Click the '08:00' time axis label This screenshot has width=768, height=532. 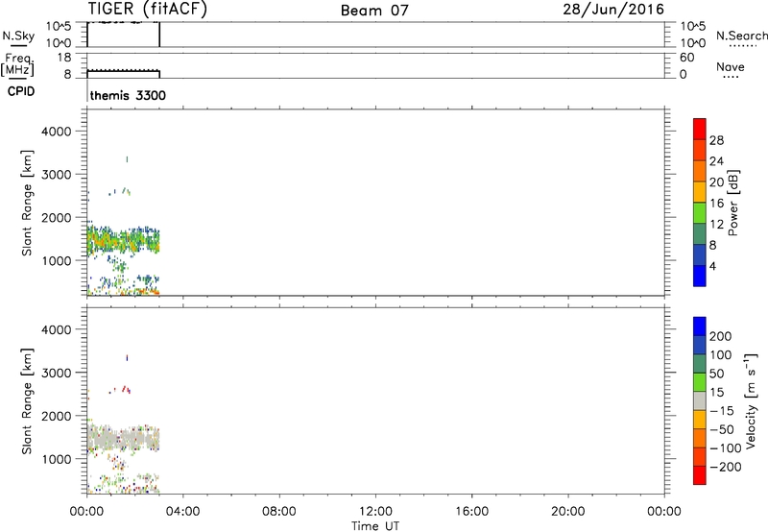click(x=279, y=512)
